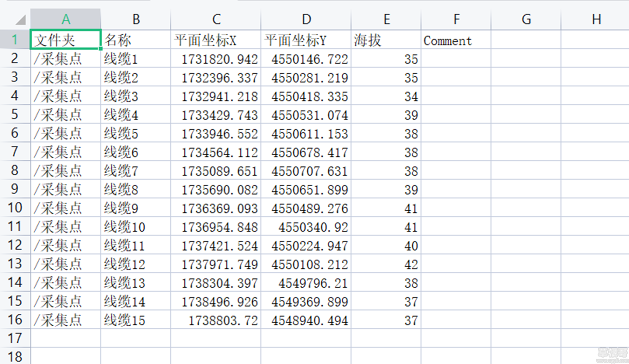Select column B header
Screen dimensions: 629x364
(x=136, y=19)
